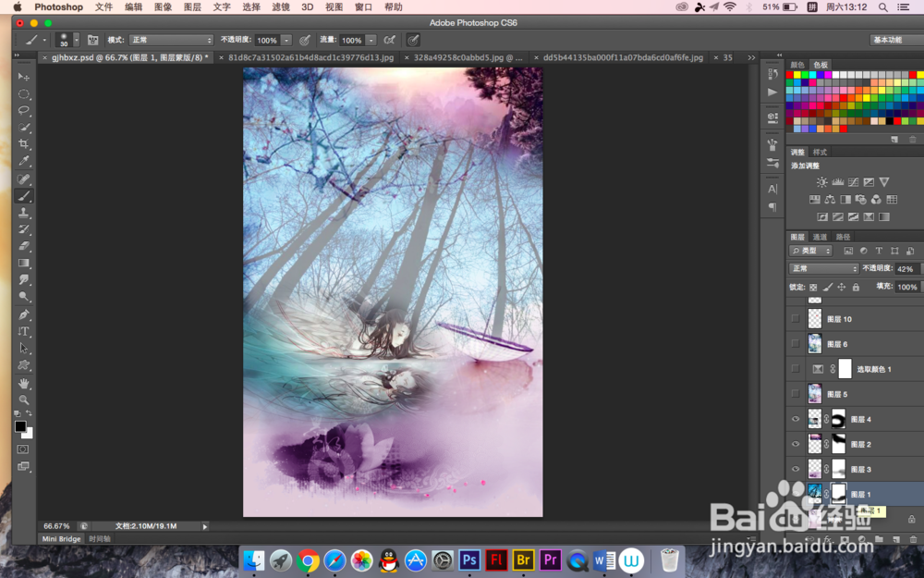Viewport: 924px width, 578px height.
Task: Select the Type tool
Action: [x=24, y=331]
